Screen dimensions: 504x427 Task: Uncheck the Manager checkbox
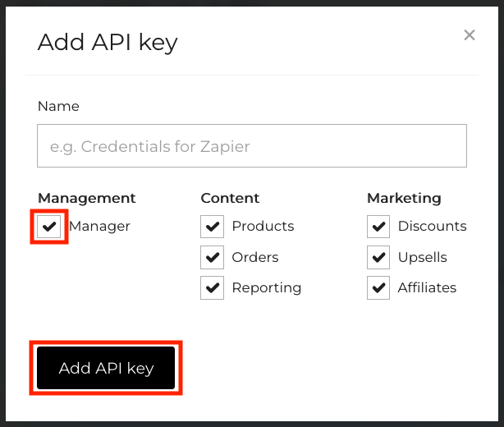click(49, 226)
